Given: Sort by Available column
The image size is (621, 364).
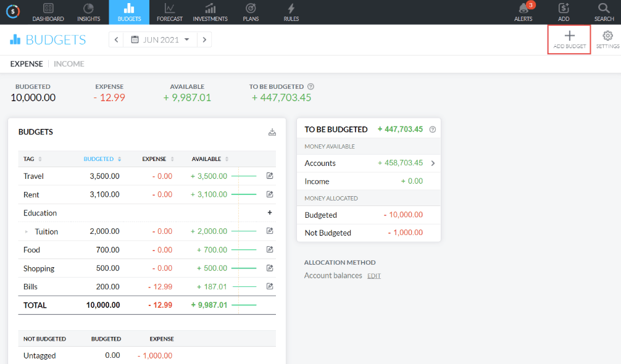Looking at the screenshot, I should [x=210, y=159].
